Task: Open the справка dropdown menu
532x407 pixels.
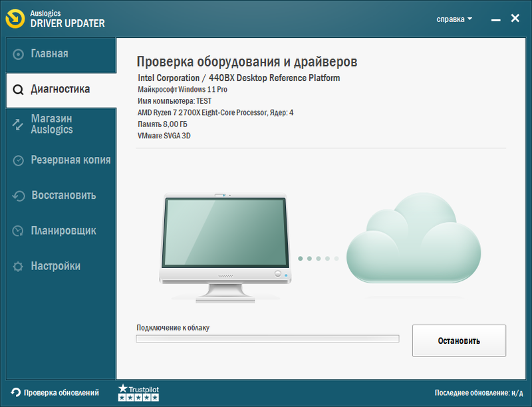Action: pos(454,19)
